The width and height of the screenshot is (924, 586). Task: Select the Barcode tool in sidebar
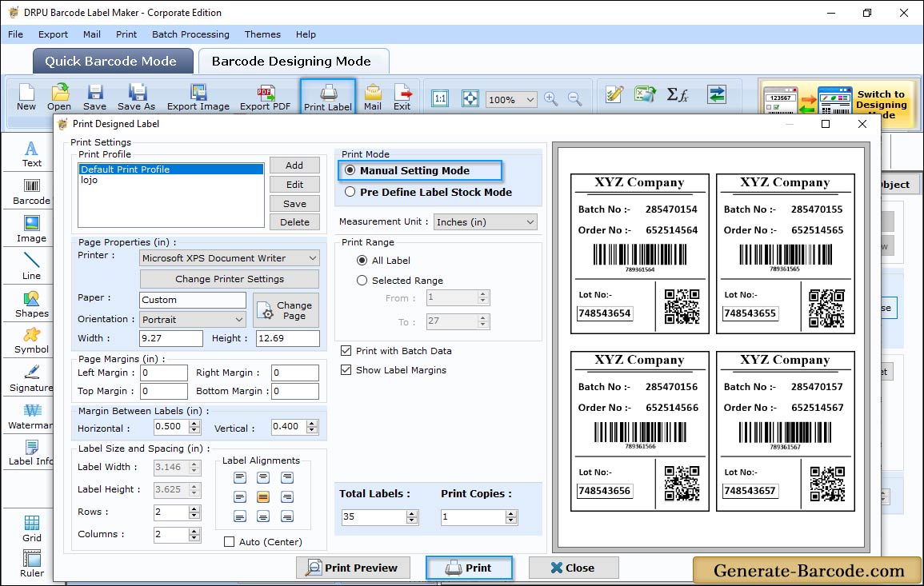coord(31,192)
